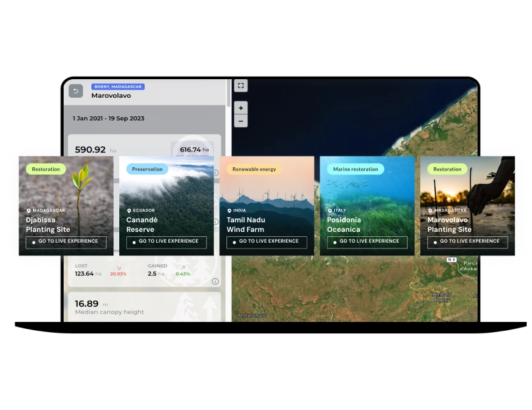Open the date range 1 Jan 2021 - 19 Sep 2023
The width and height of the screenshot is (532, 410).
(108, 119)
